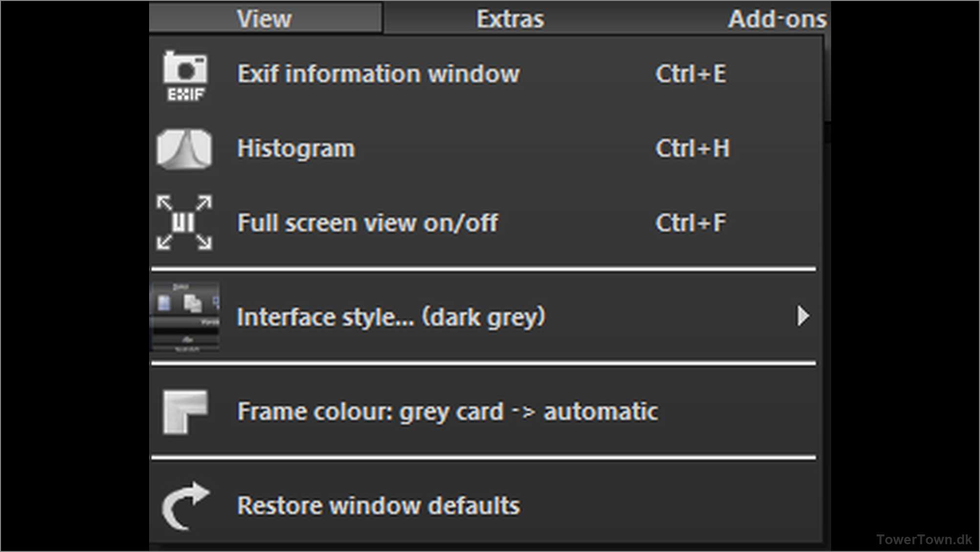
Task: Choose Interface style... (dark grey)
Action: [x=391, y=317]
